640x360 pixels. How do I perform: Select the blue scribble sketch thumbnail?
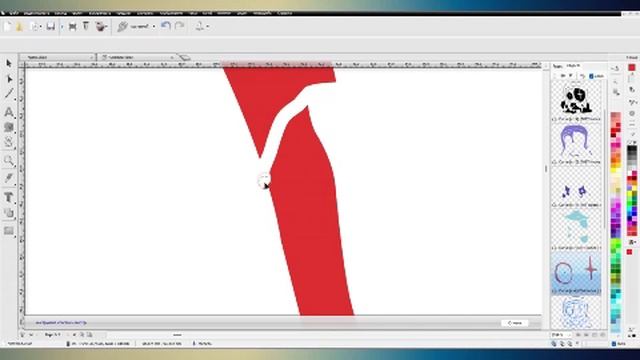[x=576, y=312]
